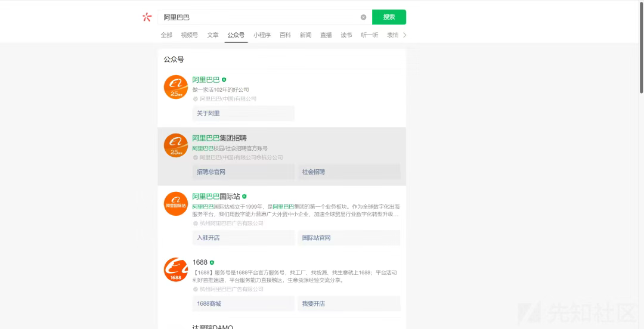Switch to the 文章 tab
This screenshot has height=329, width=644.
[x=213, y=35]
